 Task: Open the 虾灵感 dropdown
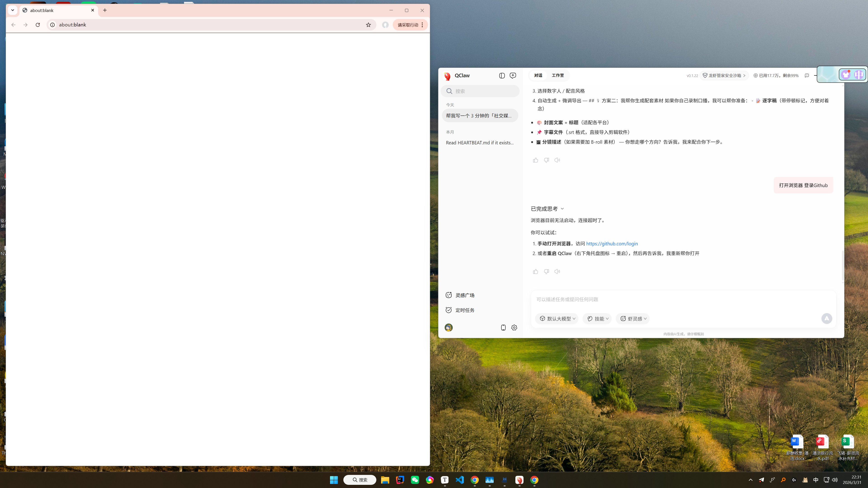(x=632, y=319)
